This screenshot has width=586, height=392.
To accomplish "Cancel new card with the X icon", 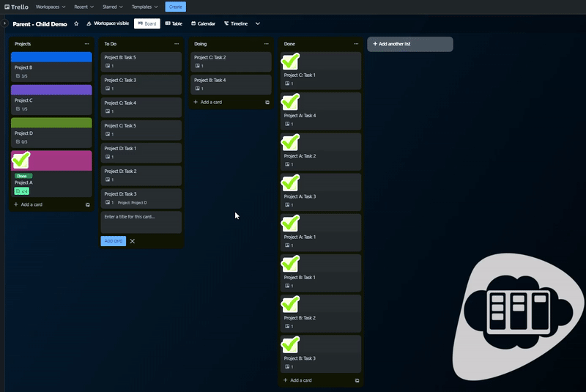I will coord(133,241).
